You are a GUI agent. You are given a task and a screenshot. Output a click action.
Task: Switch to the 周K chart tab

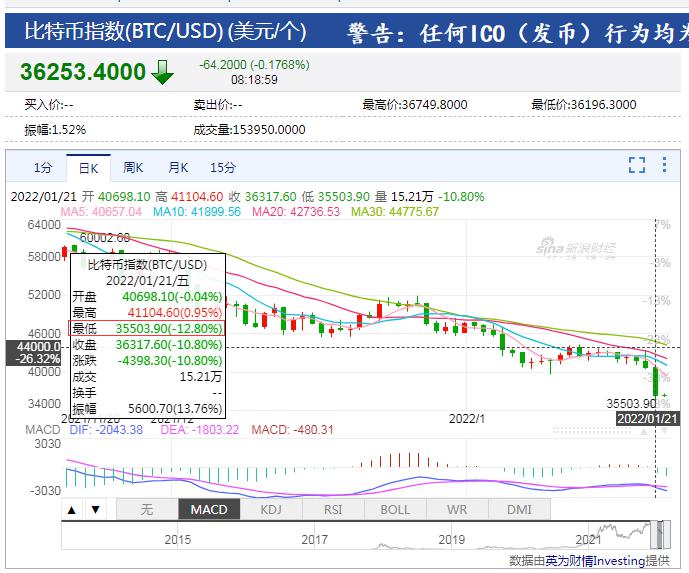(133, 167)
